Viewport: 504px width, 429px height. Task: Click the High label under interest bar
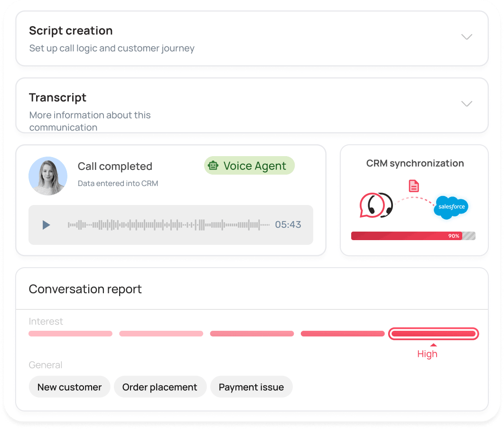[427, 354]
